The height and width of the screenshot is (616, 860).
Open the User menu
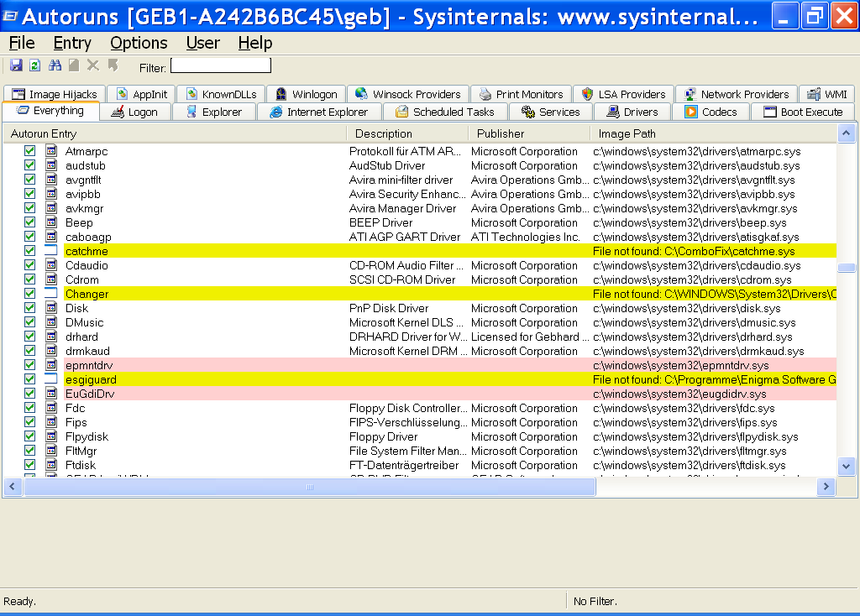click(203, 43)
